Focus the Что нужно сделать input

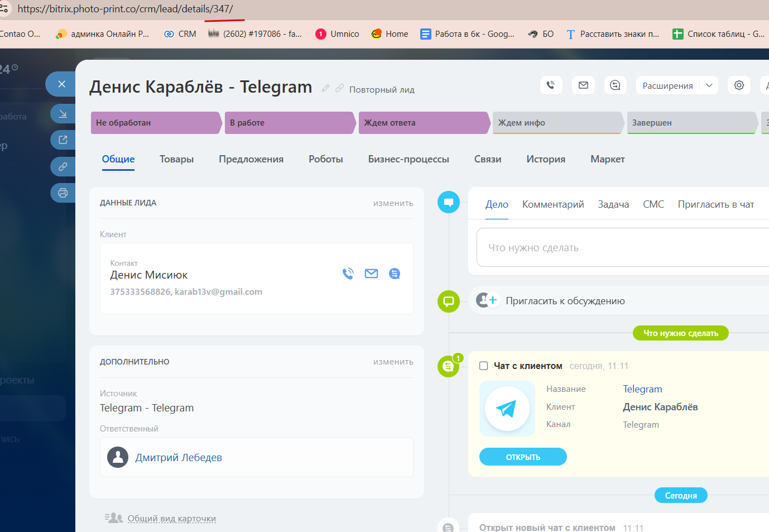tap(623, 247)
